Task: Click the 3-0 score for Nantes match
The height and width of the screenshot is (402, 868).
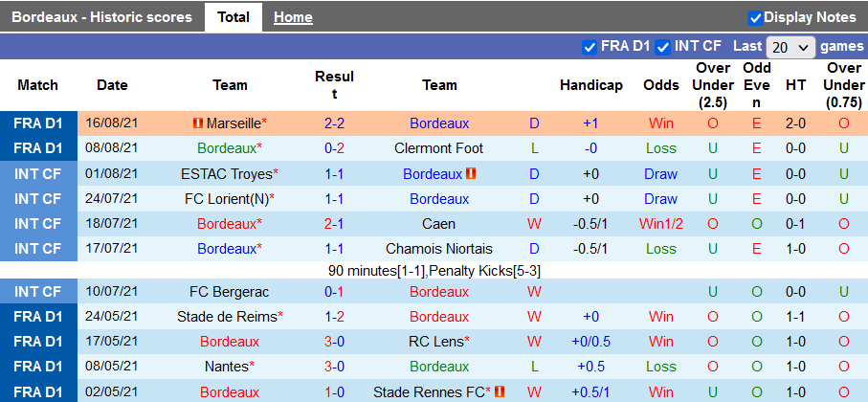Action: (334, 367)
